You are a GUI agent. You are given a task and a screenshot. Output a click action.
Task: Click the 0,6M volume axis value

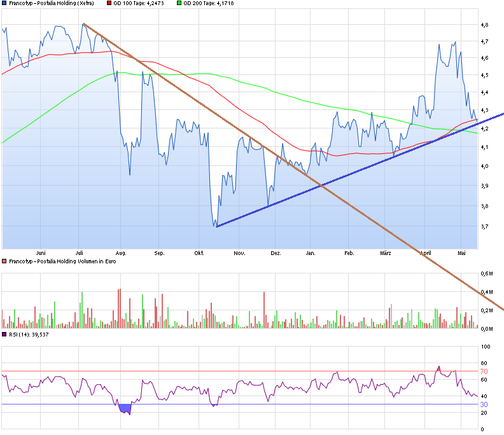click(x=487, y=273)
